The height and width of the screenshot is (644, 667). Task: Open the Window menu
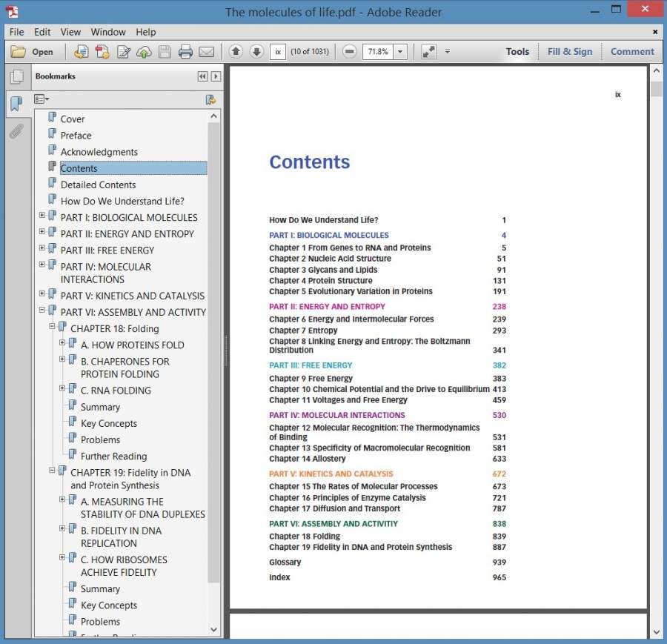(x=108, y=32)
